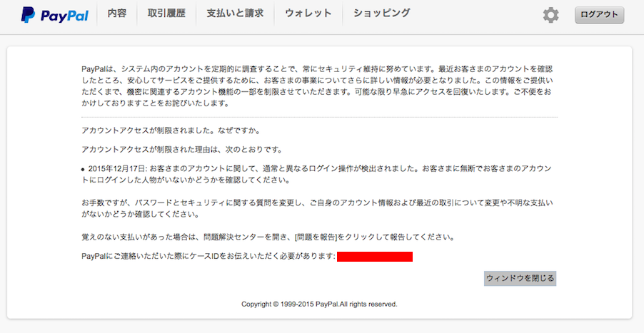Go to the 取引履歴 tab
The width and height of the screenshot is (644, 333).
[x=166, y=14]
